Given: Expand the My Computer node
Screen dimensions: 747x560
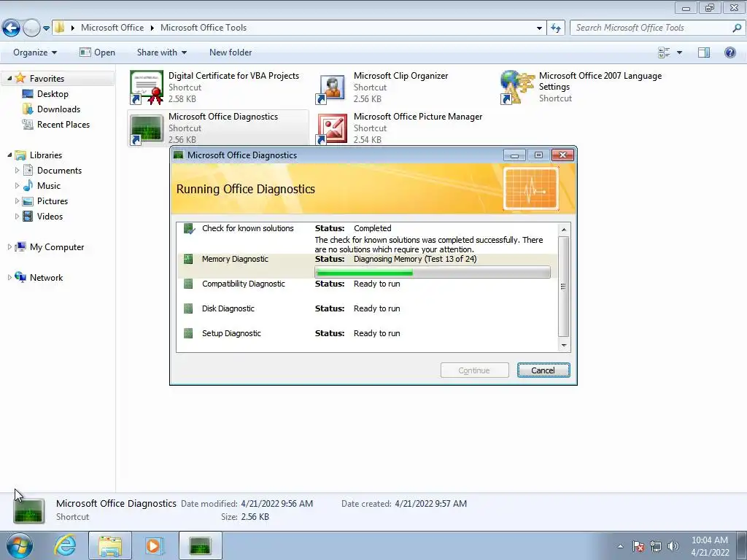Looking at the screenshot, I should pyautogui.click(x=9, y=246).
